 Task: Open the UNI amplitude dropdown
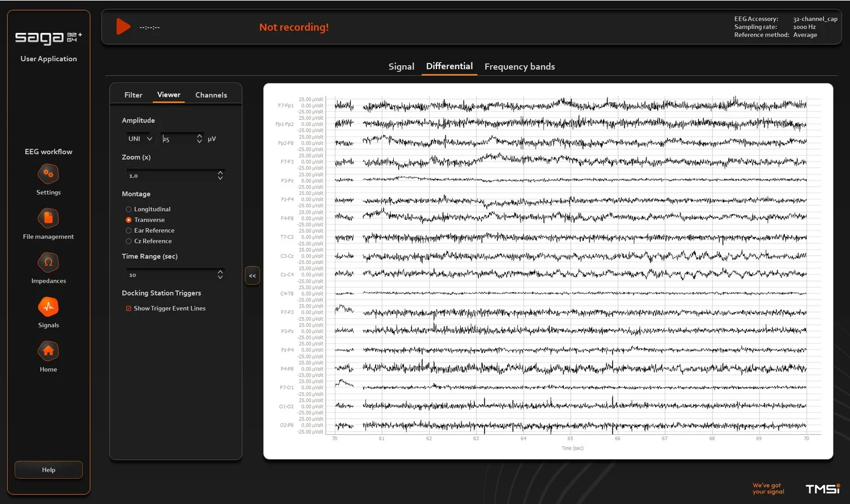tap(140, 139)
